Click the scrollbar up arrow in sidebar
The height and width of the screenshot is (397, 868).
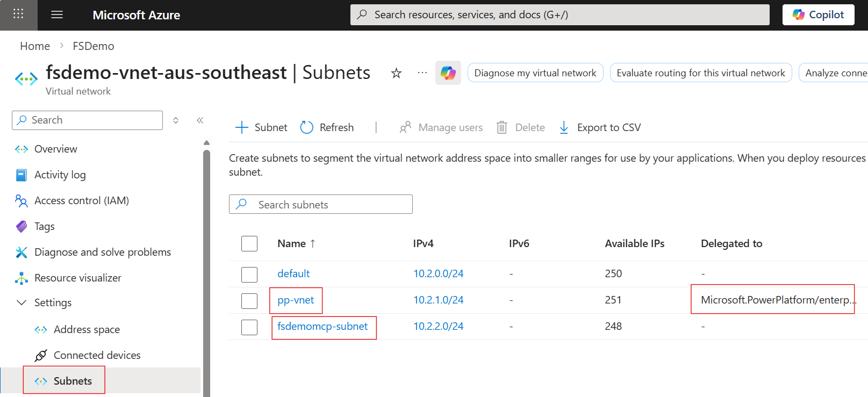[206, 143]
